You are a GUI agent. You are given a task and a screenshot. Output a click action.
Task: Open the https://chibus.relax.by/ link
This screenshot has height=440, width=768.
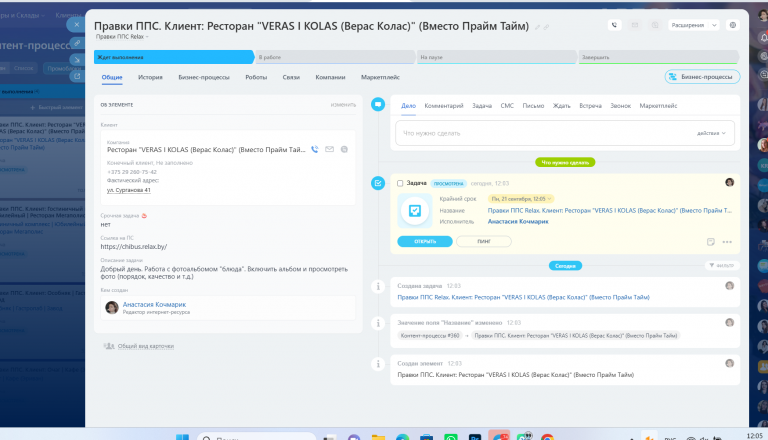pos(134,246)
